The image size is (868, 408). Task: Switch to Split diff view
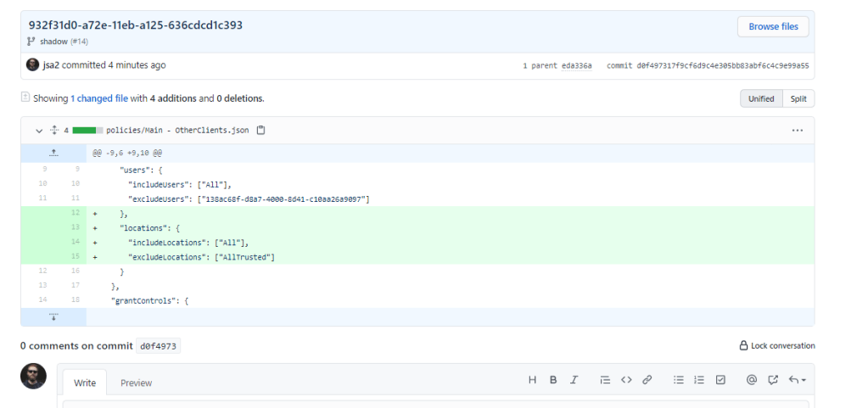tap(798, 98)
